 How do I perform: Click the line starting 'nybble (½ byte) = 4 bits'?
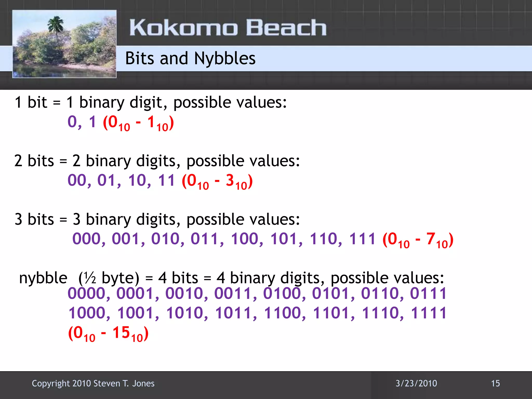click(231, 278)
